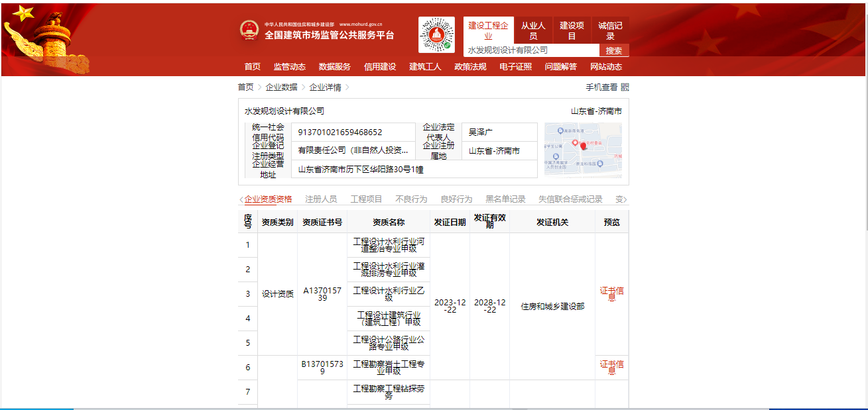
Task: Click the right chevron to reveal more record tabs
Action: 627,198
